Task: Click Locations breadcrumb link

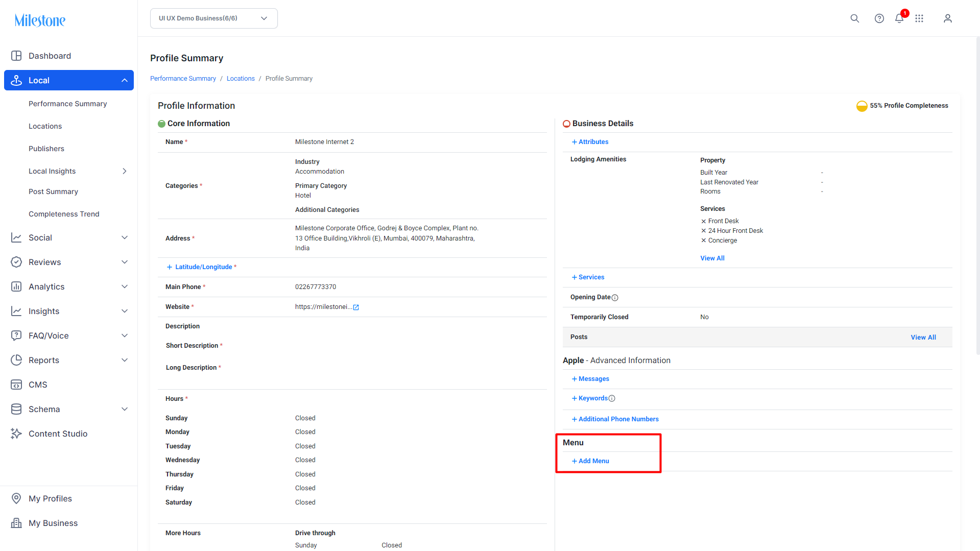Action: tap(241, 79)
